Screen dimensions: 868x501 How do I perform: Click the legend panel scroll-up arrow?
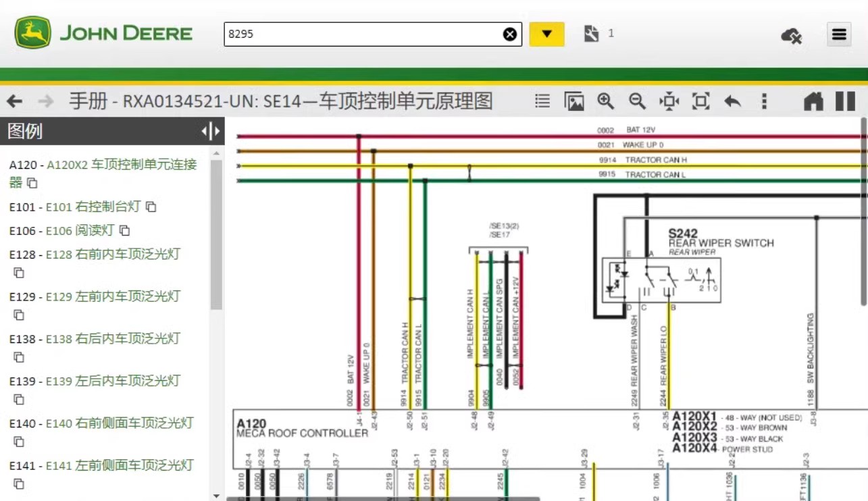pos(216,153)
